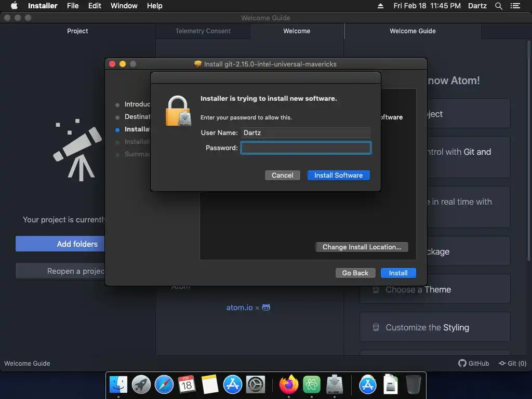Click Go Back in the installer

(x=355, y=273)
